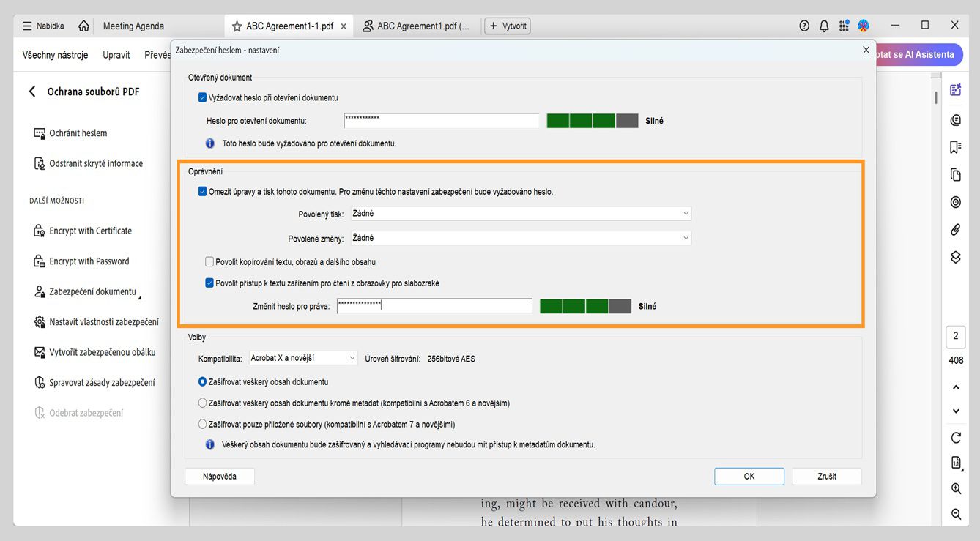
Task: Open the Povolené změny dropdown
Action: [520, 238]
